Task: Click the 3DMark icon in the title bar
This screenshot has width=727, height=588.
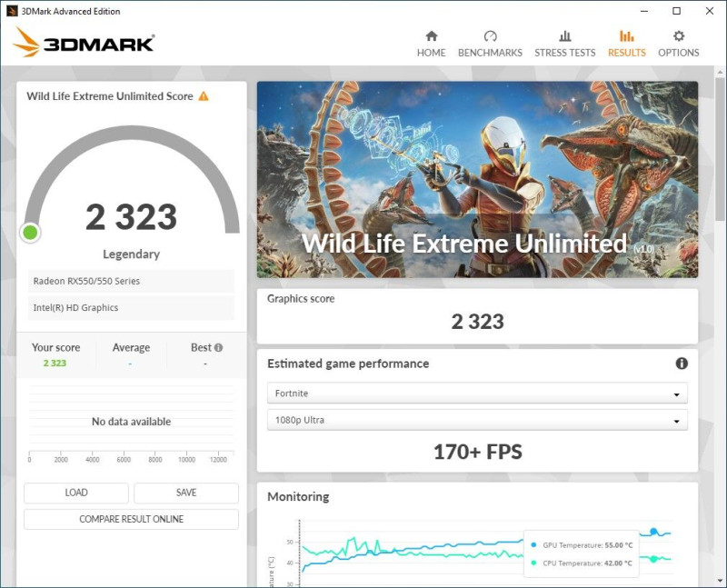Action: [x=12, y=11]
